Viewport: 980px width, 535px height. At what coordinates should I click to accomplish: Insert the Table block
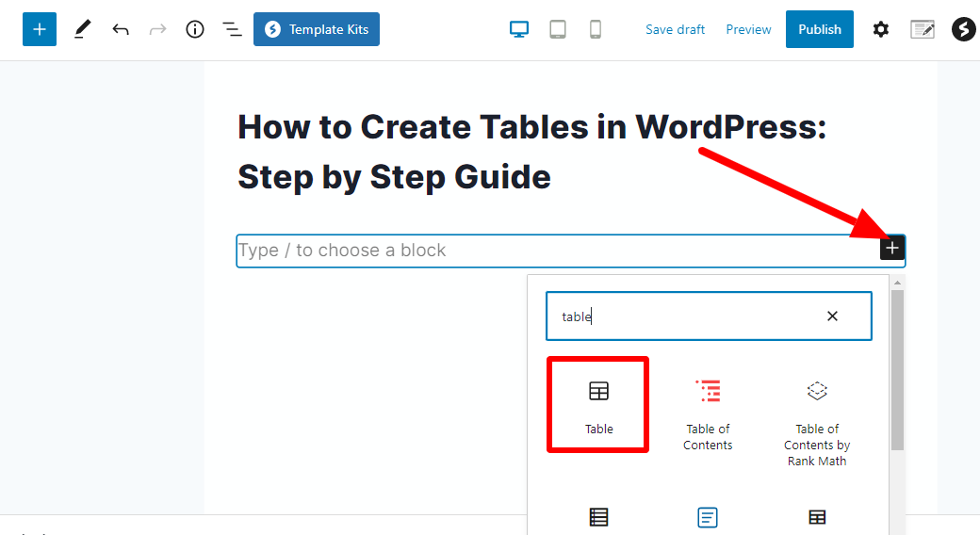pyautogui.click(x=598, y=405)
